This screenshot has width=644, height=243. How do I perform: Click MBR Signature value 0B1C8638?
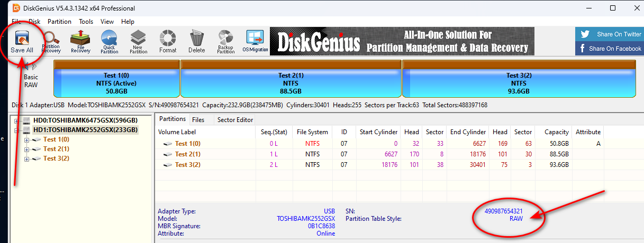(x=321, y=226)
